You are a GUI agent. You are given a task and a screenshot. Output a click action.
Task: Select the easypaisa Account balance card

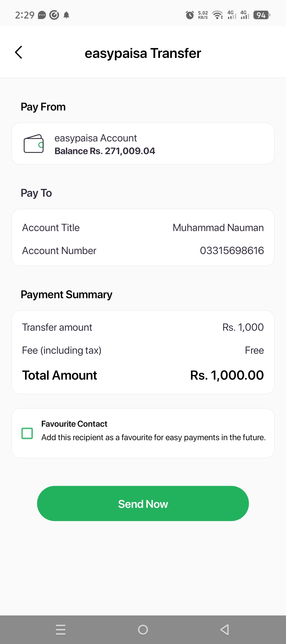point(143,144)
